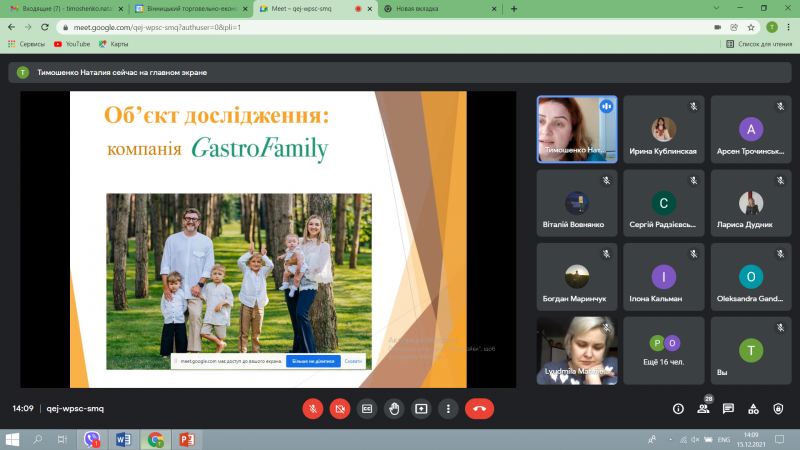Image resolution: width=800 pixels, height=450 pixels.
Task: Select your own 'Вы' tile
Action: coord(751,351)
